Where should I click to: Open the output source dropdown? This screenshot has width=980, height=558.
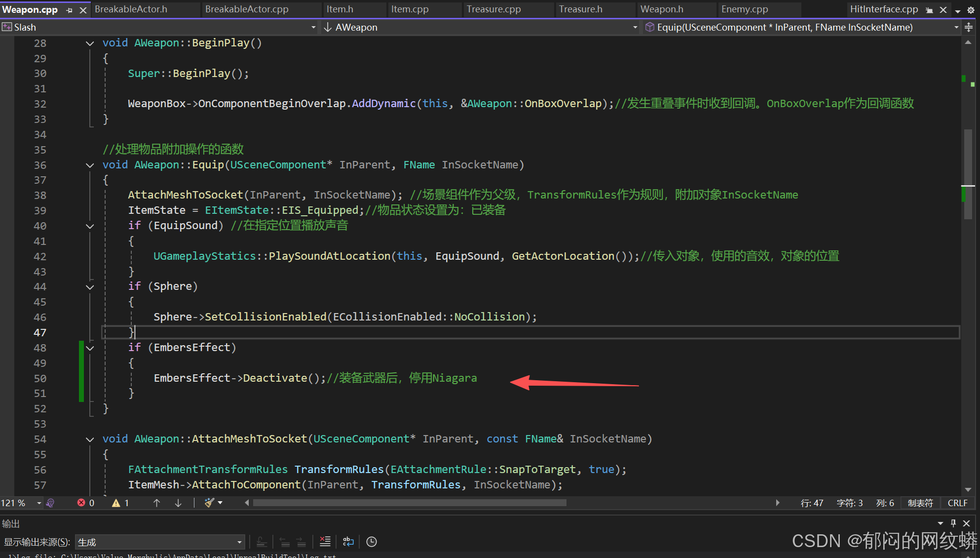(239, 542)
